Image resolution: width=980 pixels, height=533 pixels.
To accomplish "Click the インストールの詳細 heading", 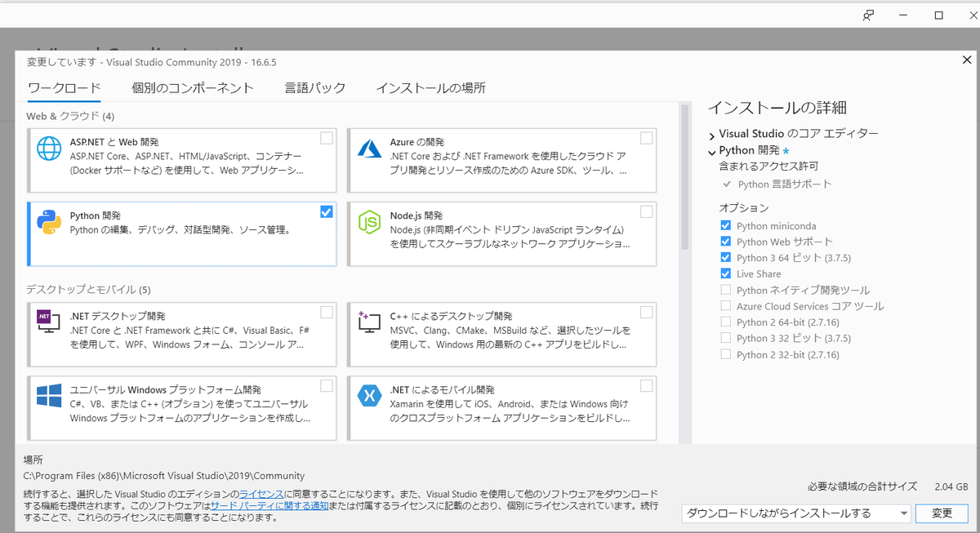I will (777, 108).
